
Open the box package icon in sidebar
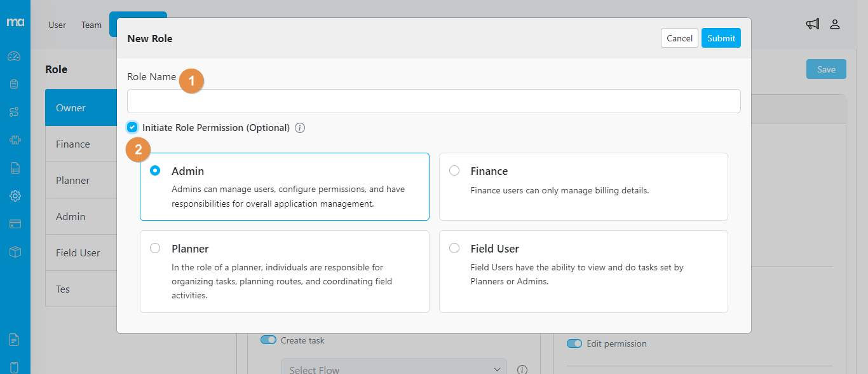15,252
